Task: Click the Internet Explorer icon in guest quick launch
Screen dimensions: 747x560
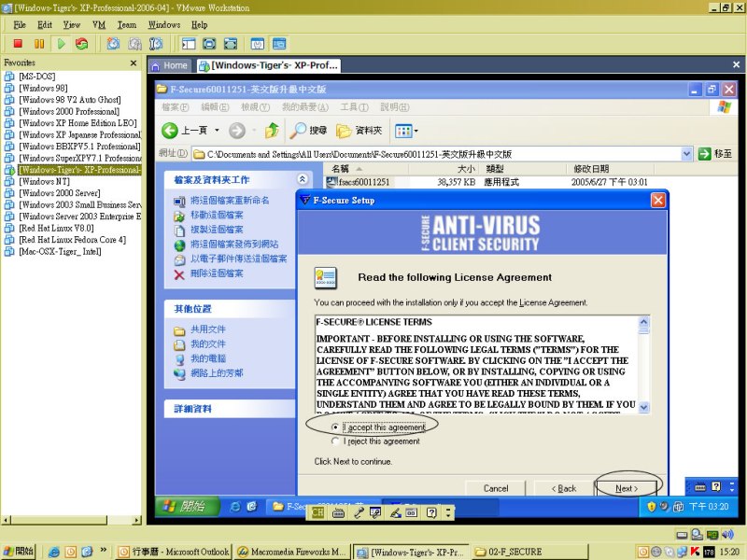Action: tap(235, 507)
